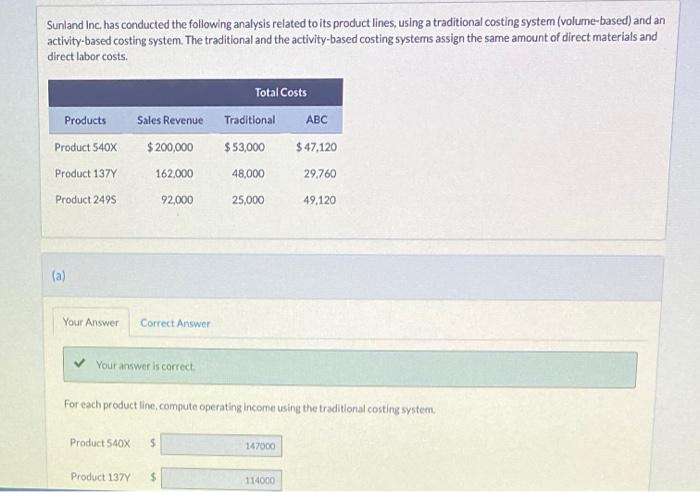Click the ABC column header
The height and width of the screenshot is (492, 700).
(x=317, y=119)
